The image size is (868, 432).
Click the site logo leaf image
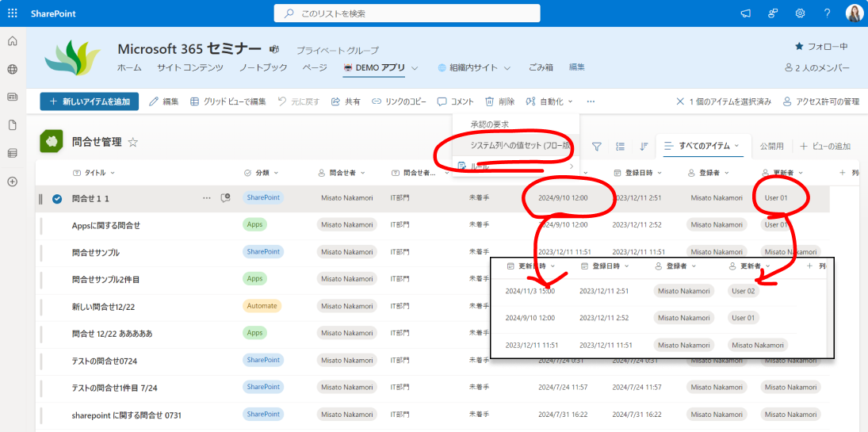(x=73, y=58)
